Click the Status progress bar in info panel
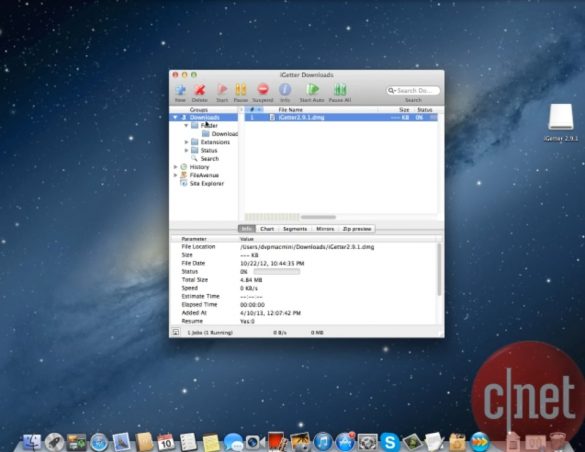The width and height of the screenshot is (585, 452). [276, 271]
